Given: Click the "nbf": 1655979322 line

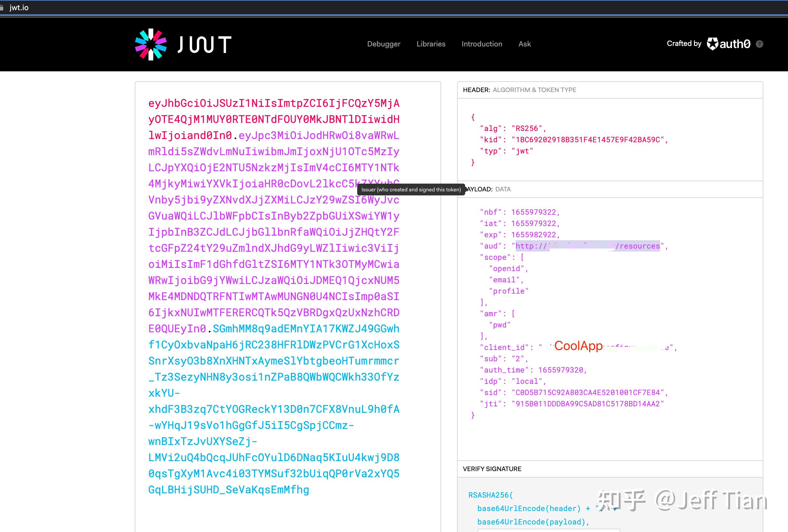Looking at the screenshot, I should pyautogui.click(x=520, y=212).
